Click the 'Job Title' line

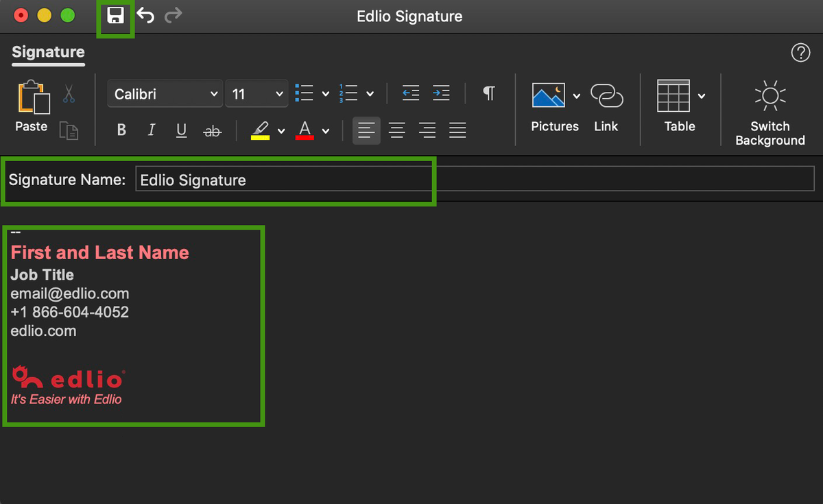pyautogui.click(x=43, y=275)
